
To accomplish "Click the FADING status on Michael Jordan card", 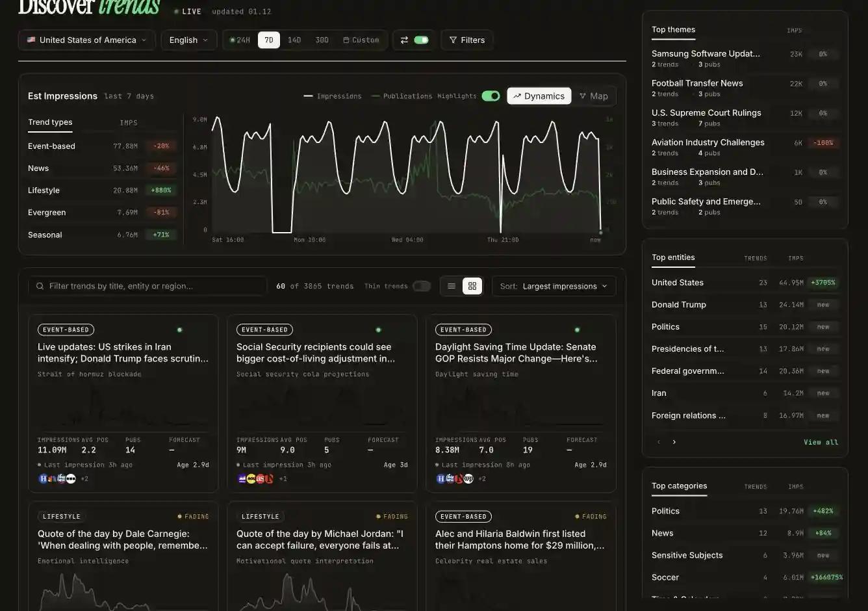I will tap(392, 517).
